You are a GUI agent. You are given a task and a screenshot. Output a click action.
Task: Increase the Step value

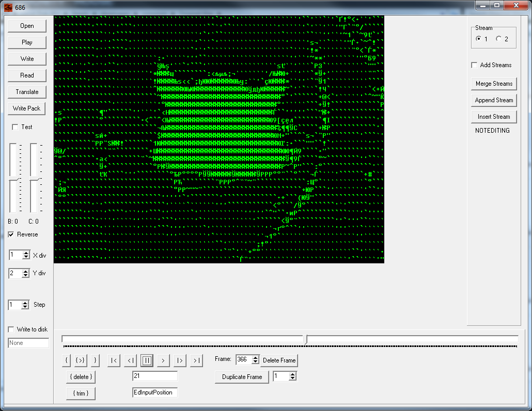click(x=25, y=303)
